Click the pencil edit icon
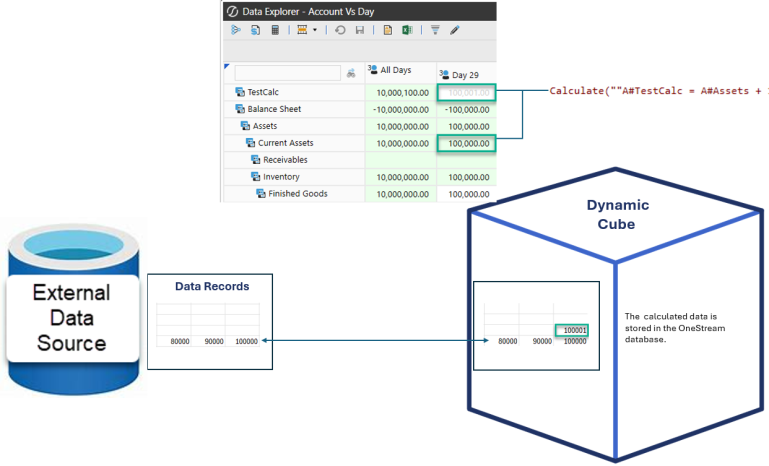The height and width of the screenshot is (466, 769). (x=454, y=31)
